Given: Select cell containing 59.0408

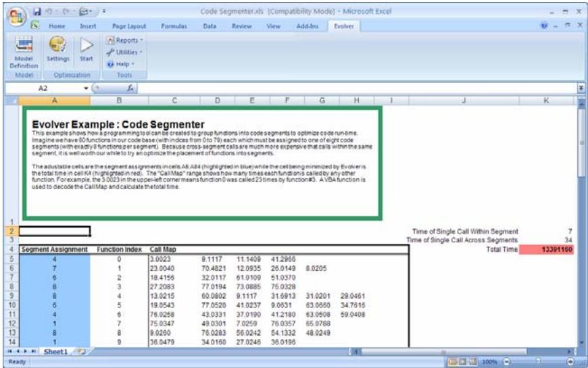Looking at the screenshot, I should (x=357, y=315).
